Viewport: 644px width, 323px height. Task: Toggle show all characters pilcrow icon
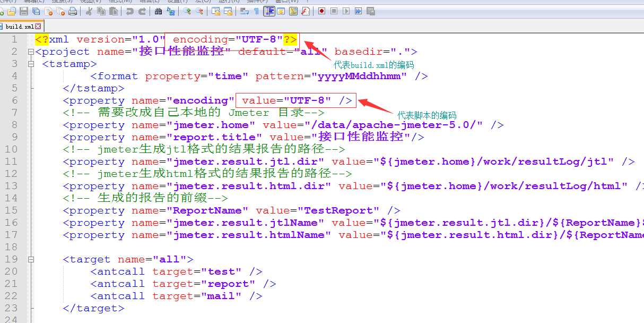point(256,11)
